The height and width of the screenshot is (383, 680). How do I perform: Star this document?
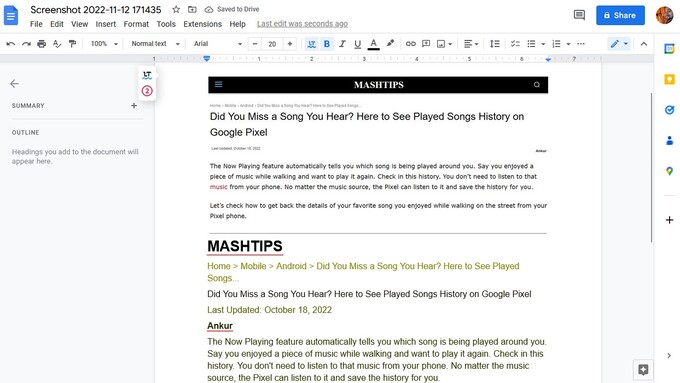click(x=176, y=9)
